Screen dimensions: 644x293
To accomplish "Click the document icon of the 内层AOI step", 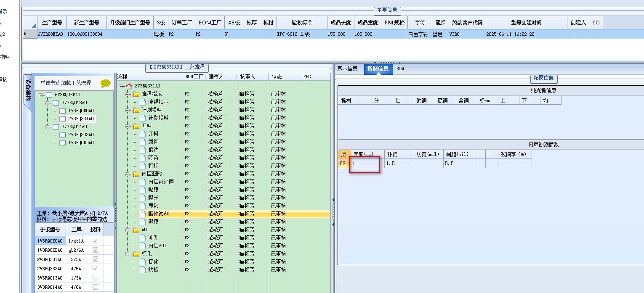I will [143, 245].
